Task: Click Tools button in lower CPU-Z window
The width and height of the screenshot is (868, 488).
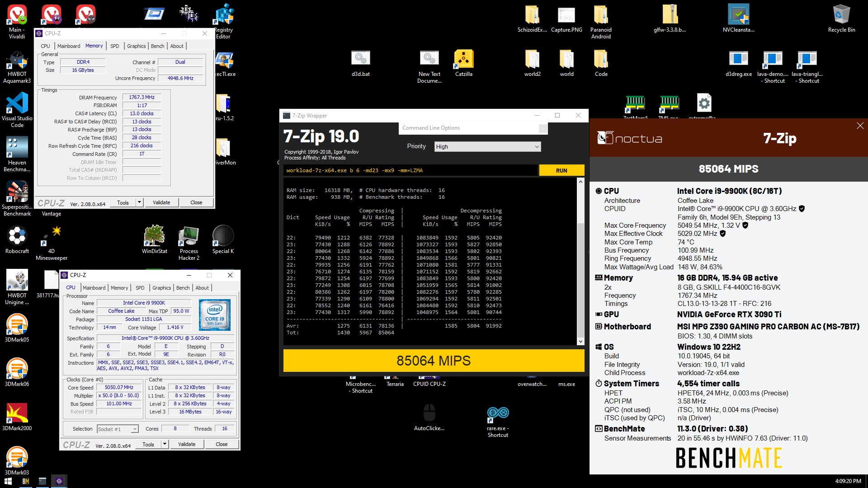Action: (148, 444)
